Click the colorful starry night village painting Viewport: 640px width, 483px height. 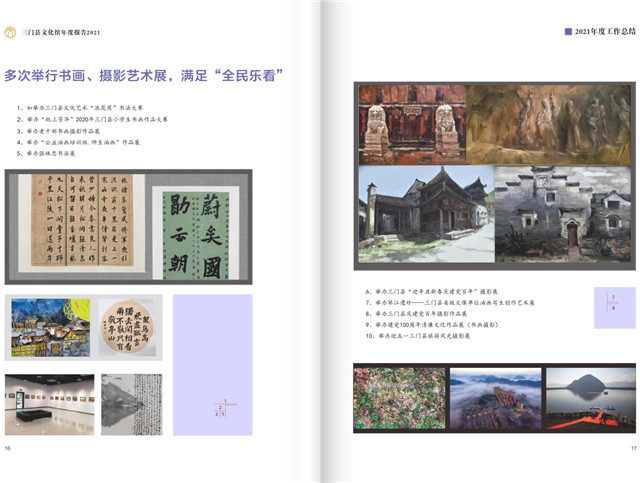(51, 327)
